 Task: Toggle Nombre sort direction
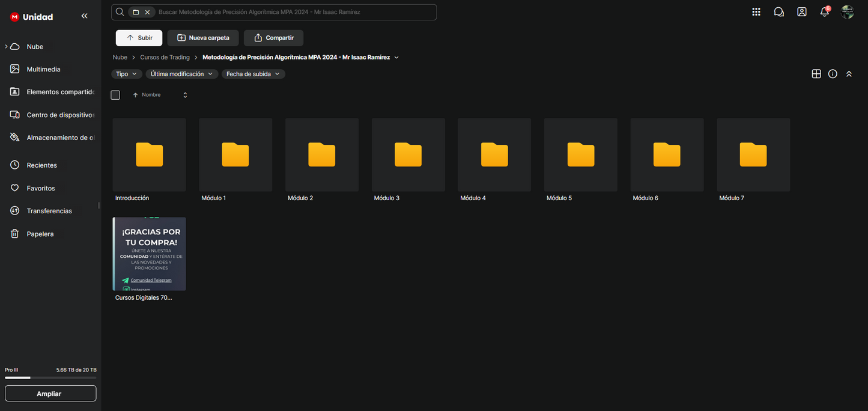(185, 95)
